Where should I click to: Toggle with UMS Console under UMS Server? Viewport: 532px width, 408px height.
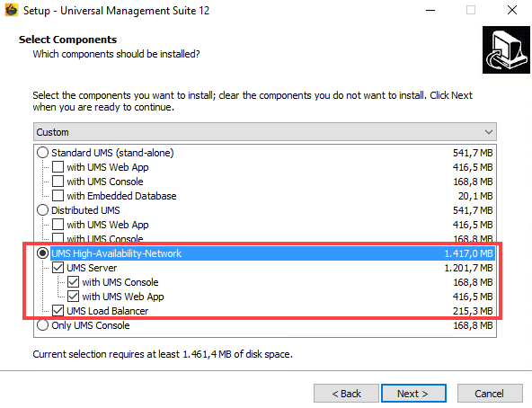coord(74,282)
